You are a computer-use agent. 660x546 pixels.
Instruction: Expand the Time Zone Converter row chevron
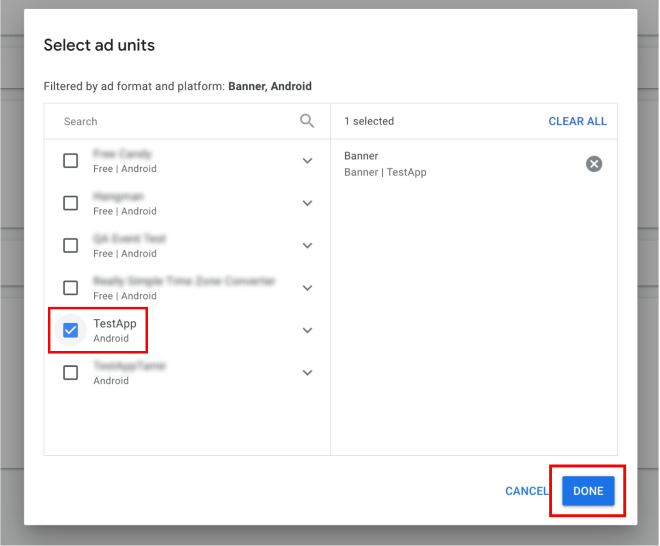pyautogui.click(x=308, y=288)
